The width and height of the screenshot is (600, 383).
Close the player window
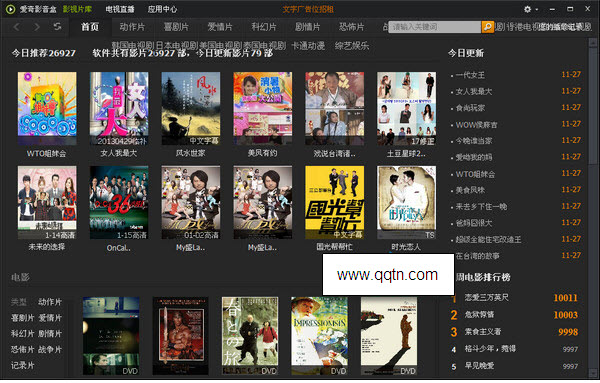click(x=587, y=9)
